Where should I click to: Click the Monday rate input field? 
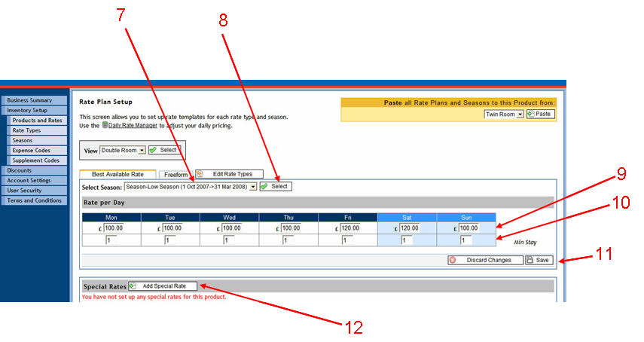pos(114,228)
